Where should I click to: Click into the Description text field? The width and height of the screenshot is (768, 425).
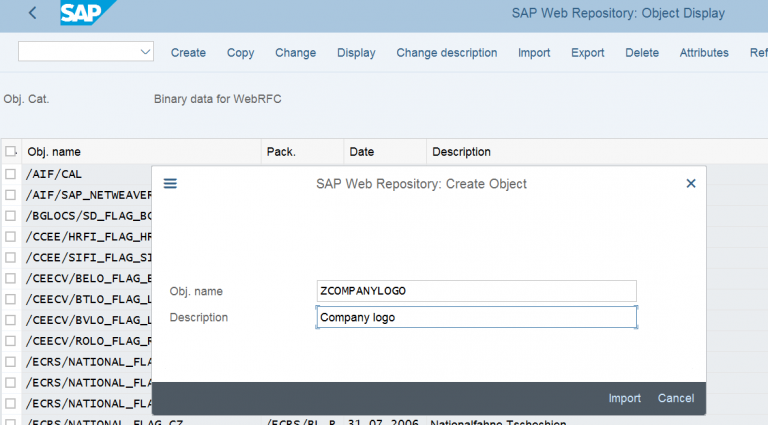tap(475, 318)
